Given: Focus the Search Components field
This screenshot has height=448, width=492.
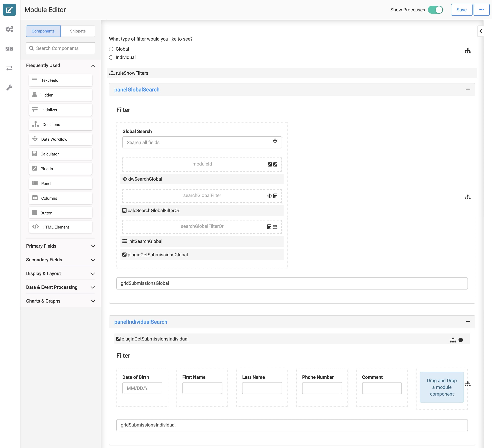Looking at the screenshot, I should point(60,48).
